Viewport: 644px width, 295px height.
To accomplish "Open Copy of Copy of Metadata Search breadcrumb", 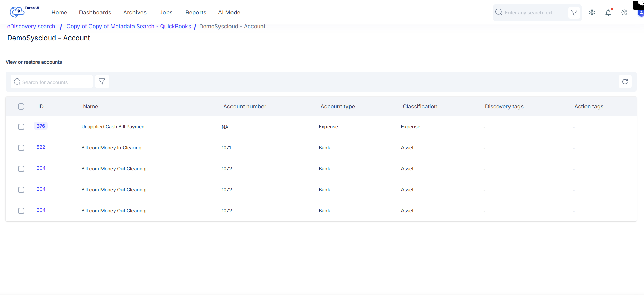I will tap(129, 27).
